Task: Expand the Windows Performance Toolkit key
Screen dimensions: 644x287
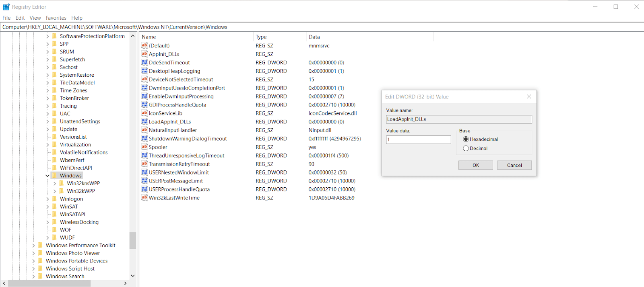Action: click(33, 245)
